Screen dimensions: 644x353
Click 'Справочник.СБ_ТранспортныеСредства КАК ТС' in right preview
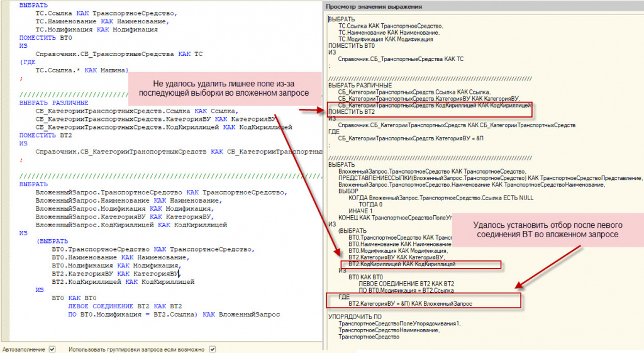[x=401, y=59]
